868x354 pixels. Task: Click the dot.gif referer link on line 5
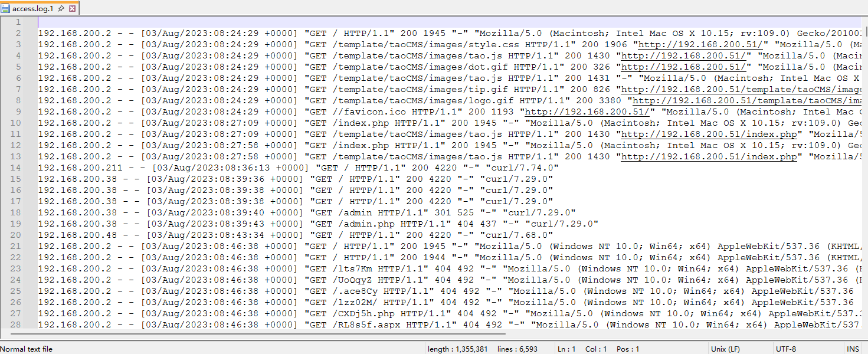pos(683,67)
